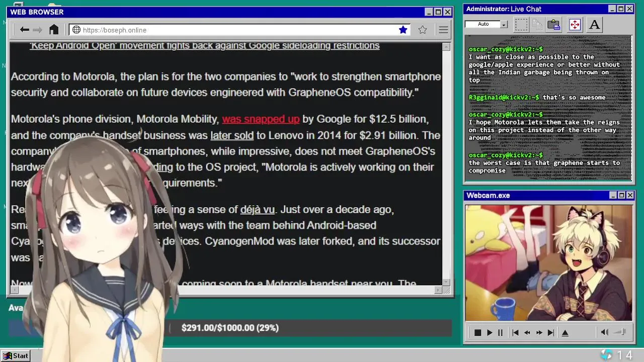The height and width of the screenshot is (362, 644).
Task: Click the globe icon in address bar
Action: click(x=76, y=30)
